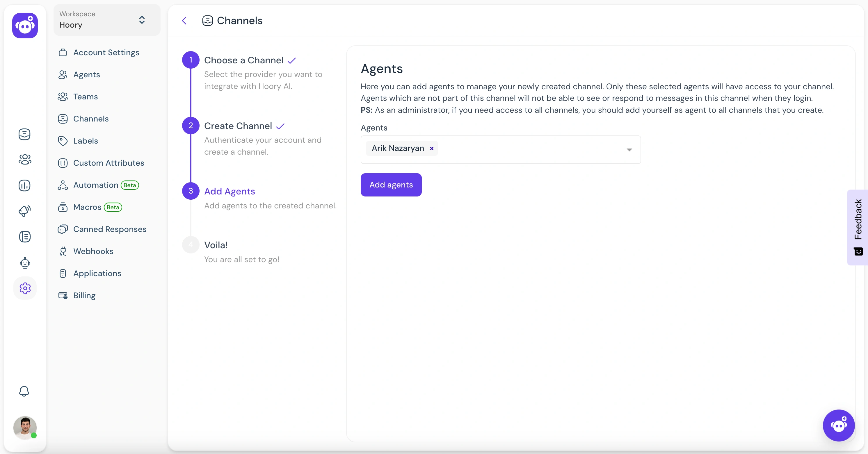This screenshot has height=454, width=868.
Task: Toggle notifications bell icon
Action: pos(24,392)
